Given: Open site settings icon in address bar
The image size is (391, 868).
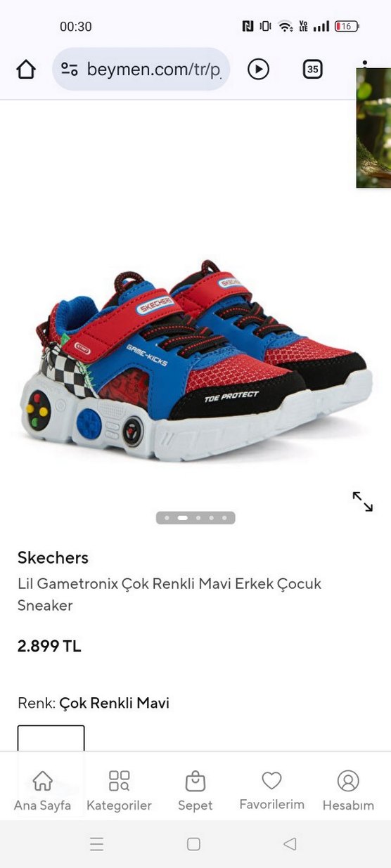Looking at the screenshot, I should (69, 69).
